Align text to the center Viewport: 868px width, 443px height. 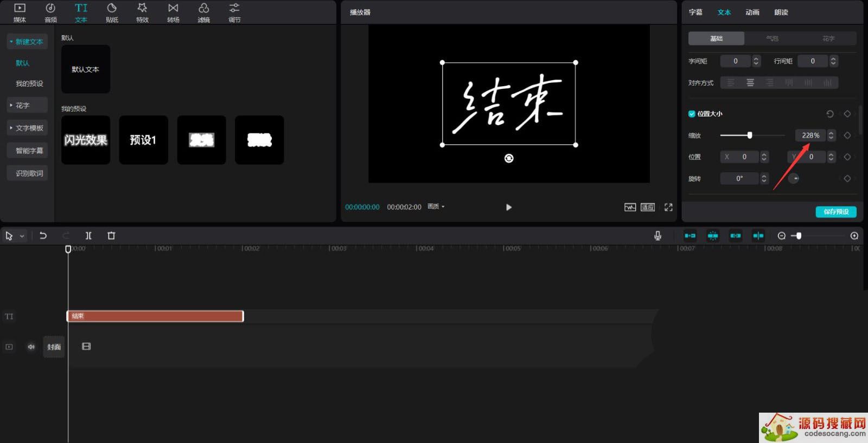(750, 82)
